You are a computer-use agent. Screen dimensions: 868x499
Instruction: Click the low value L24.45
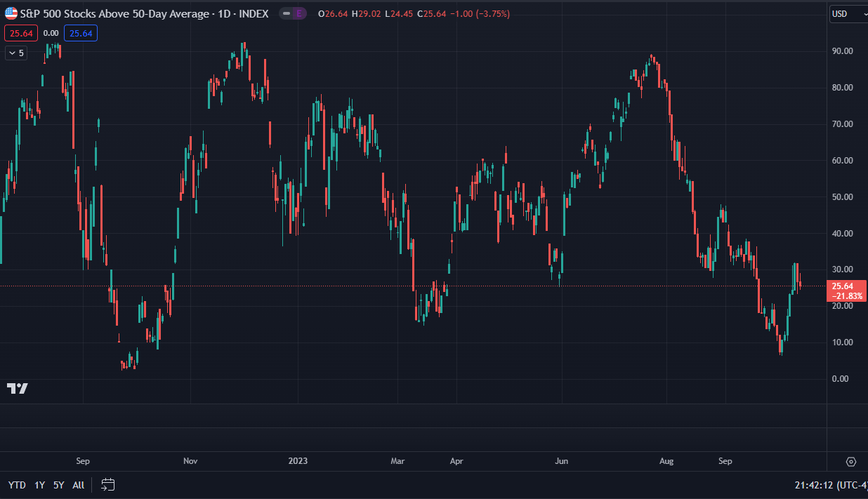coord(400,13)
